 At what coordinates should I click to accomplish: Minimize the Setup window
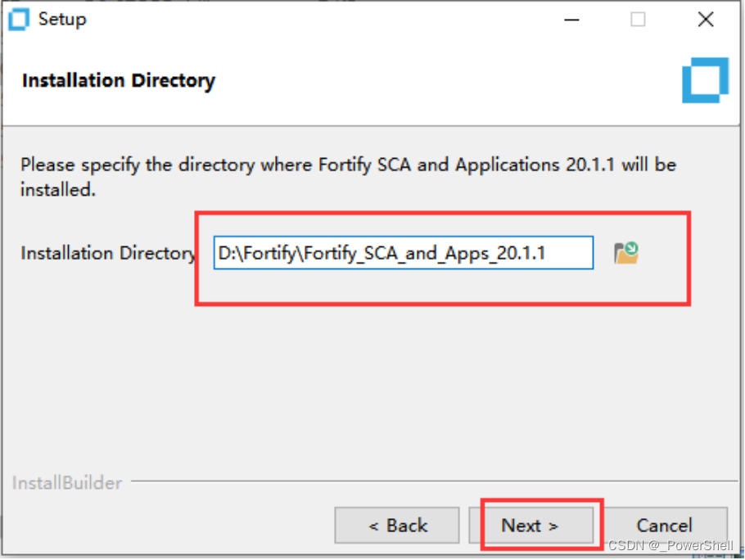pyautogui.click(x=571, y=20)
